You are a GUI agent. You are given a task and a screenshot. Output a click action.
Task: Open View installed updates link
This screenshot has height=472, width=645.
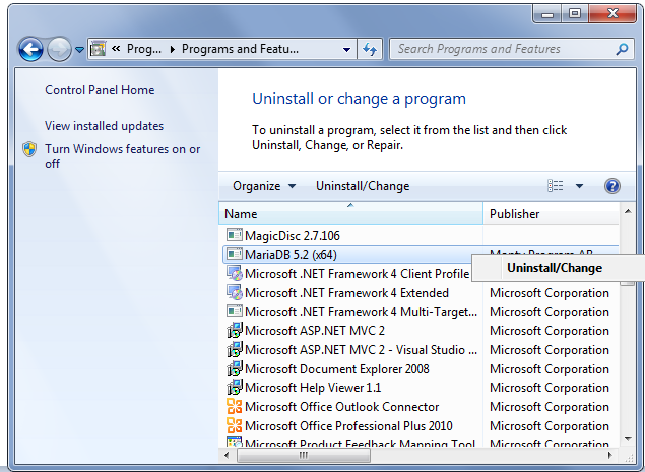(x=104, y=126)
